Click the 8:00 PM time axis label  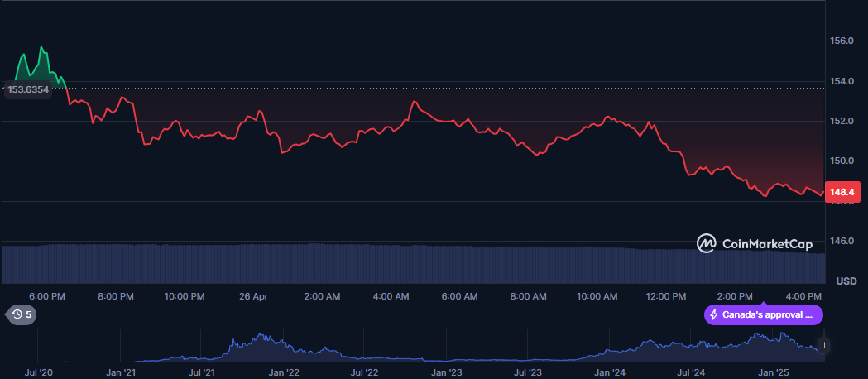(x=116, y=296)
